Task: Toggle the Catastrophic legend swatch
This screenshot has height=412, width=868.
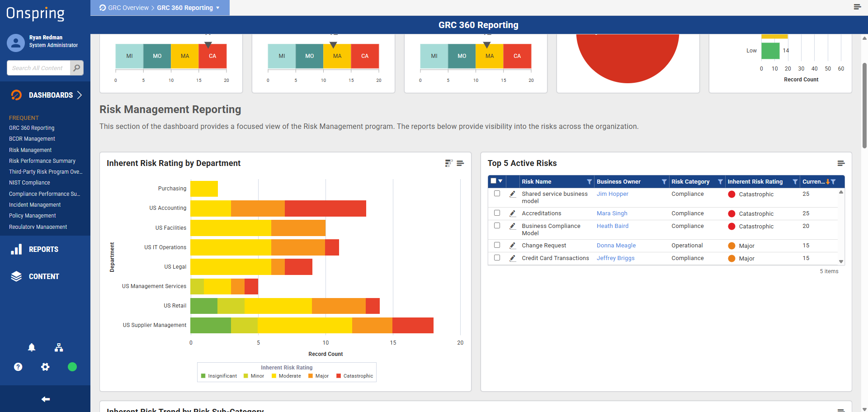Action: tap(339, 376)
